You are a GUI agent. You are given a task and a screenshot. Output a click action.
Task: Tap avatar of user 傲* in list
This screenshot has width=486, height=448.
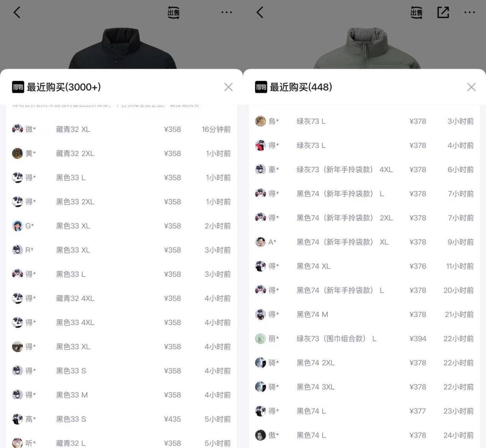point(260,435)
